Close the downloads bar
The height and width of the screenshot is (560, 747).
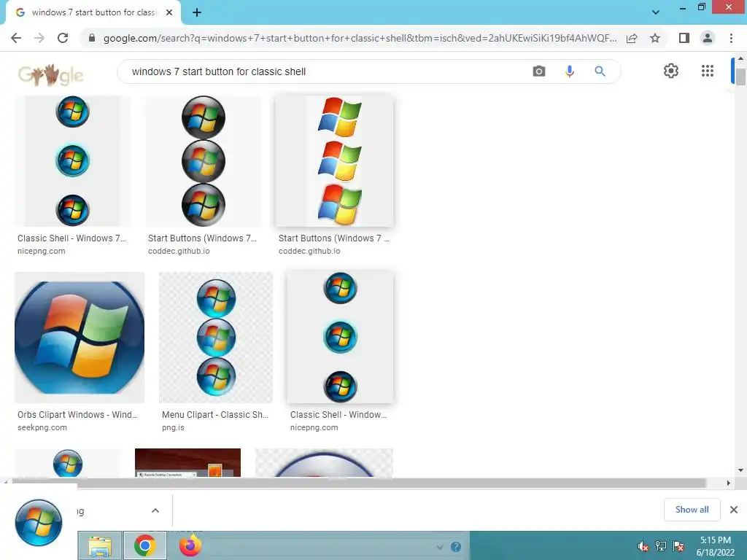coord(734,510)
